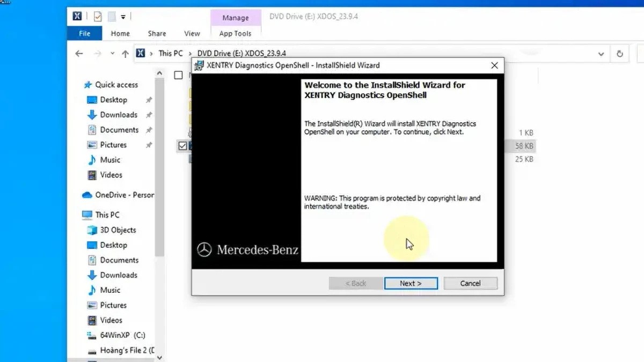
Task: Open the Customize Quick Access Toolbar dropdown
Action: (123, 17)
